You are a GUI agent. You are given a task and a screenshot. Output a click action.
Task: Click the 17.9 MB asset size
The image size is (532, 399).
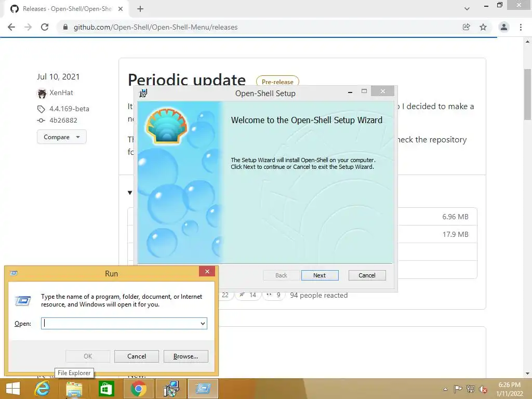455,234
